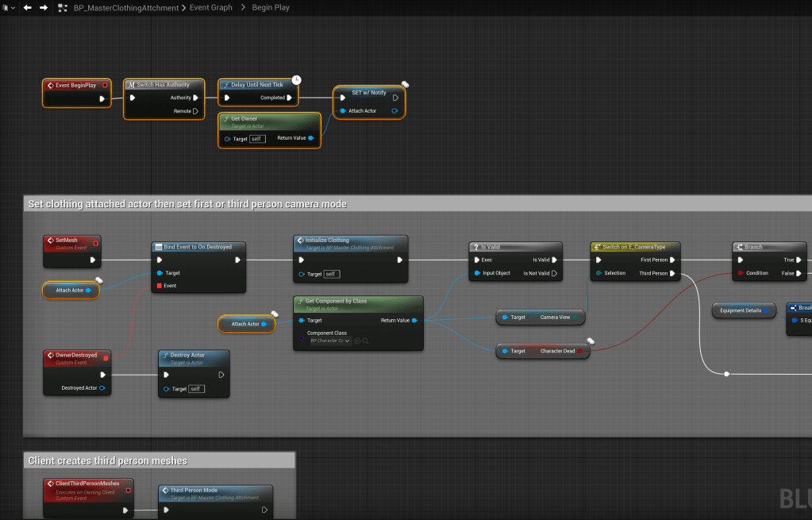Click the reroute node on the white wire
Viewport: 812px width, 520px height.
(726, 373)
